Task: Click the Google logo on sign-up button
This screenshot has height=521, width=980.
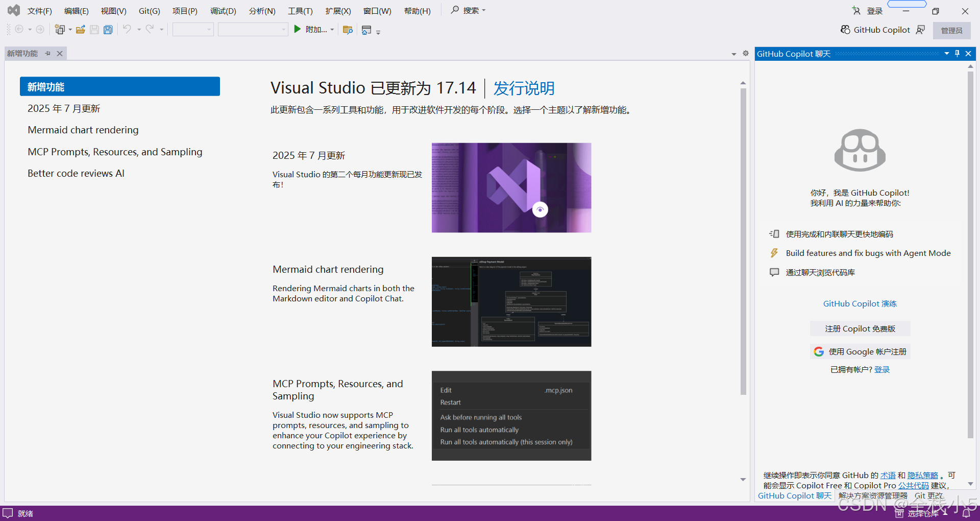Action: click(x=819, y=351)
